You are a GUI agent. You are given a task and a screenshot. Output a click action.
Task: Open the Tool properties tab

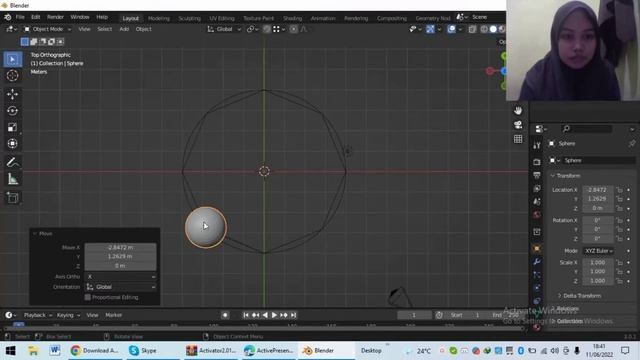click(537, 145)
